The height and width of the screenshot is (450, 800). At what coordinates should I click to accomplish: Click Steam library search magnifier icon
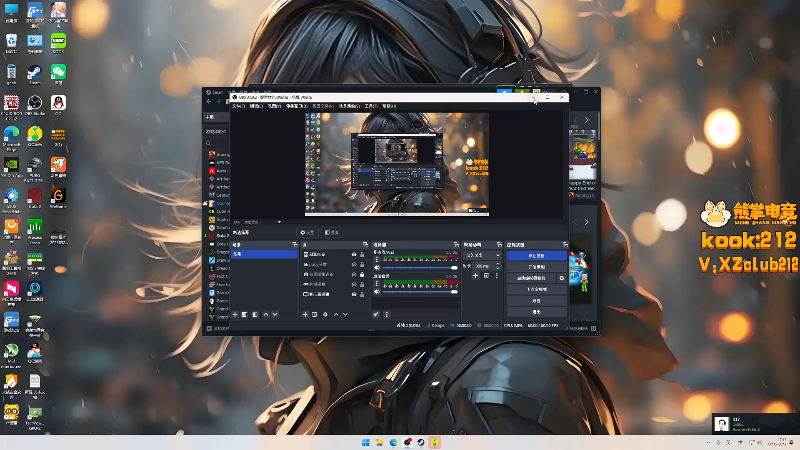208,143
